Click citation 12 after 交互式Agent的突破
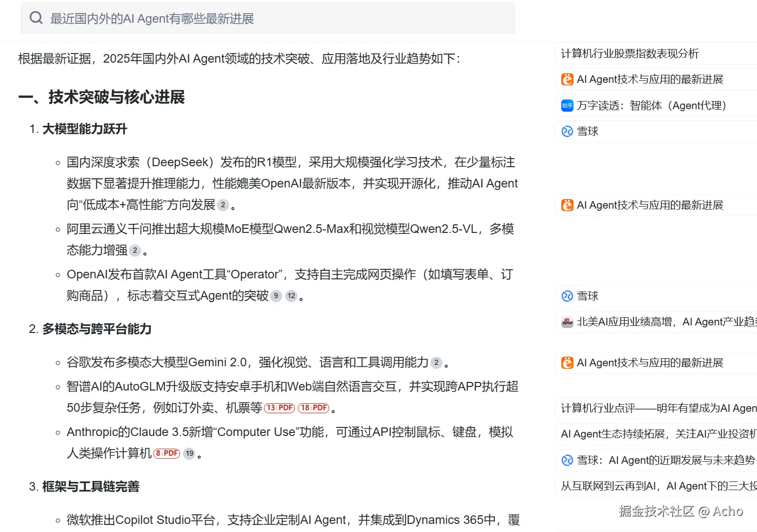 (x=291, y=296)
